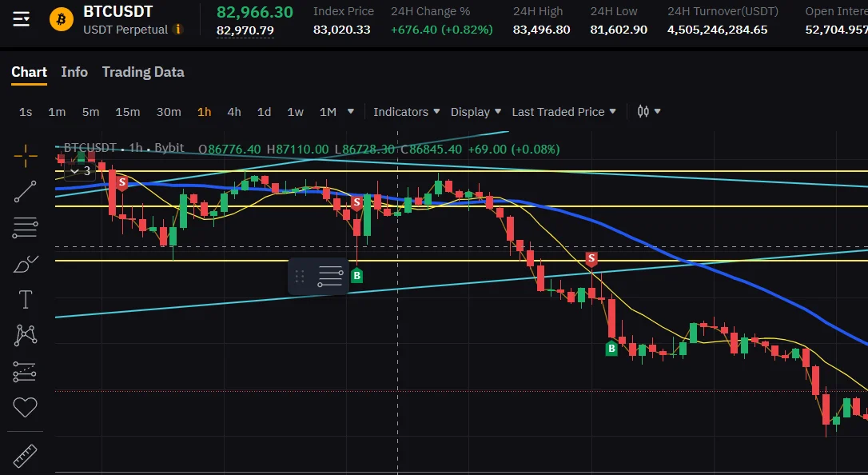Open the Last Traded Price dropdown
The width and height of the screenshot is (868, 475).
pyautogui.click(x=563, y=112)
